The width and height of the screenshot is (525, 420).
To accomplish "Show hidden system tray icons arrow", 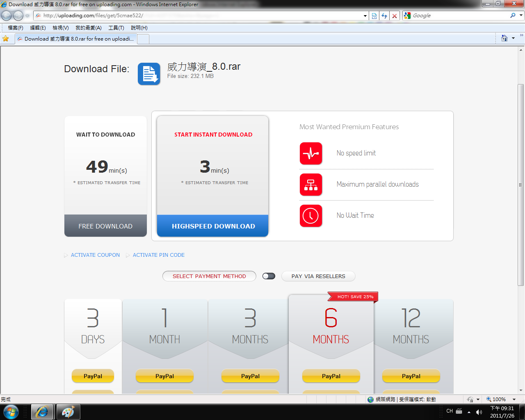I will point(469,412).
